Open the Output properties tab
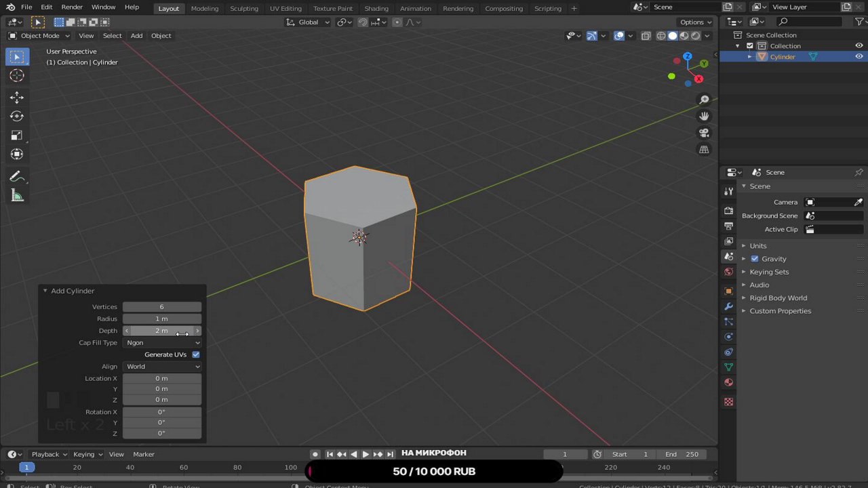868x488 pixels. 728,226
